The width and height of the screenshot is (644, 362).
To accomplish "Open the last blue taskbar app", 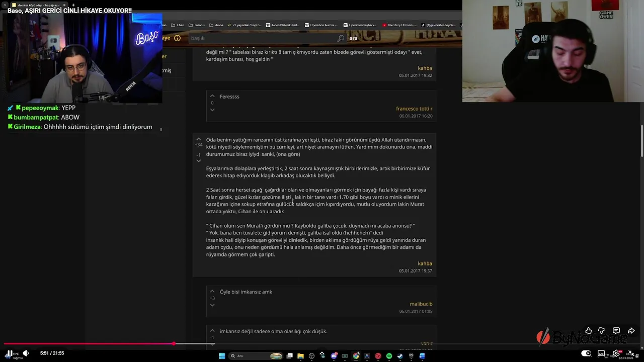I will point(422,356).
